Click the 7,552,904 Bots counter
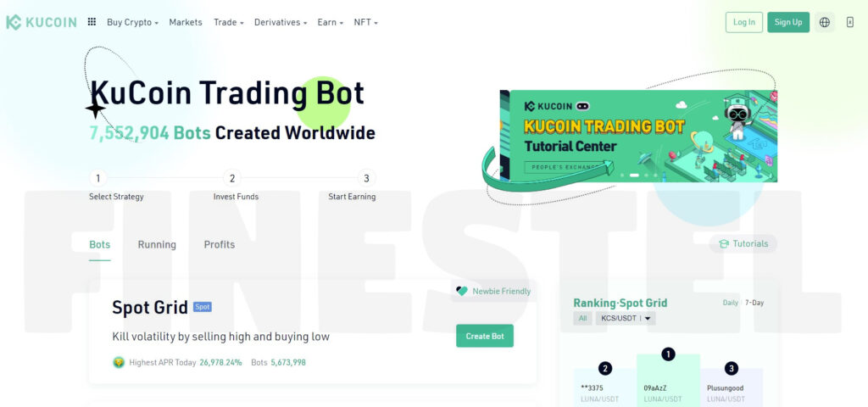Viewport: 868px width, 407px height. (150, 133)
